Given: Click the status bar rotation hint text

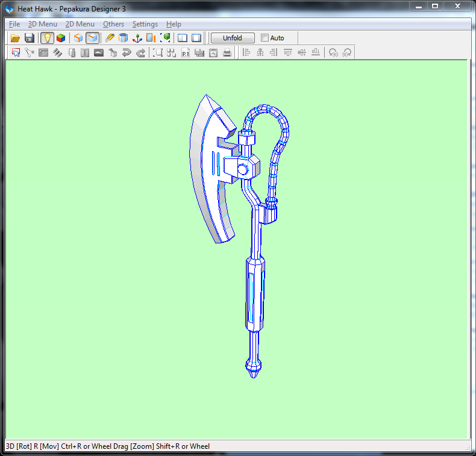Looking at the screenshot, I should coord(108,446).
